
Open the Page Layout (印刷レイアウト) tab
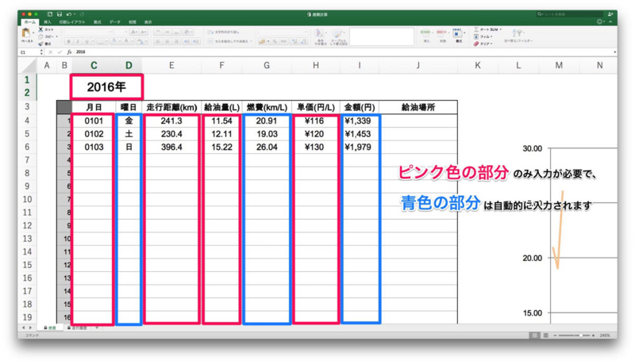click(x=72, y=22)
